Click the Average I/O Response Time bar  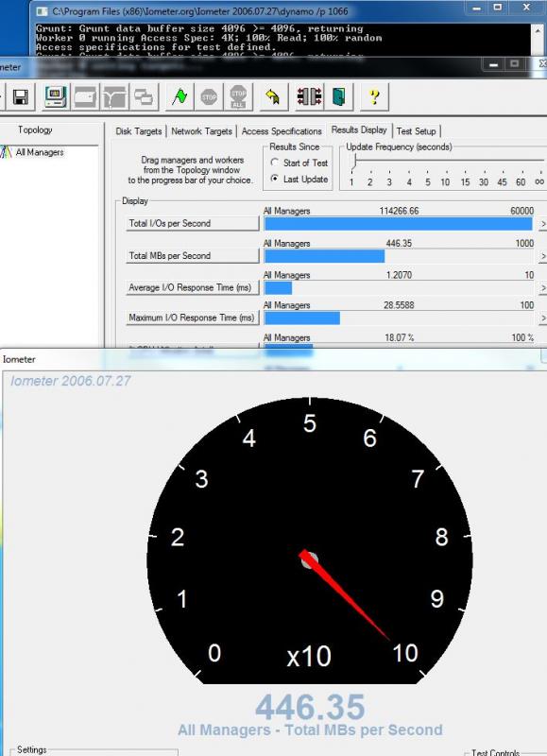coord(399,288)
